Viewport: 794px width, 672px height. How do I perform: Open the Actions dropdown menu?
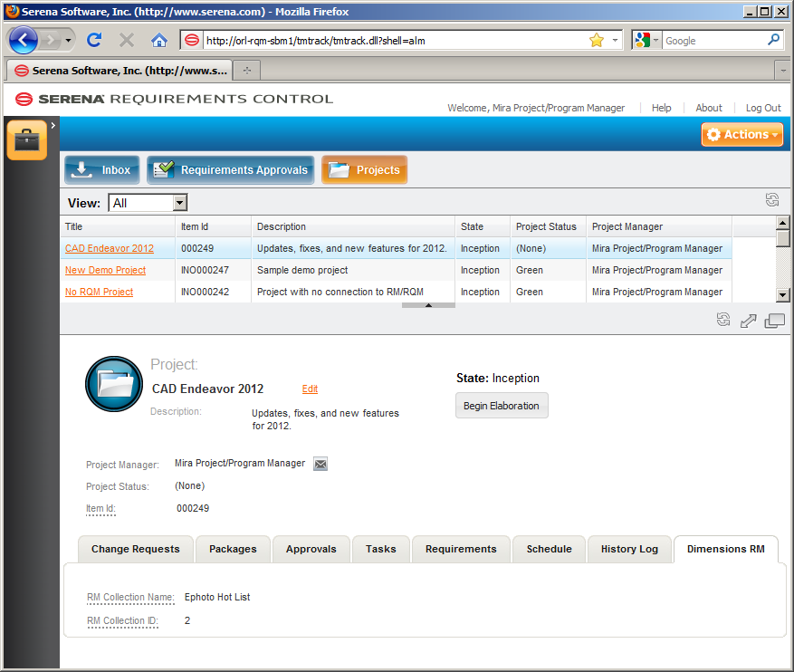pyautogui.click(x=741, y=135)
